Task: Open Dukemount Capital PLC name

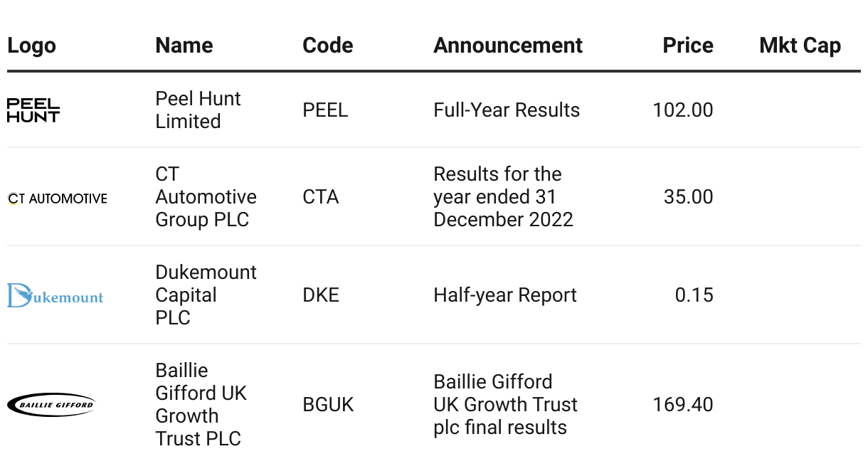Action: 206,295
